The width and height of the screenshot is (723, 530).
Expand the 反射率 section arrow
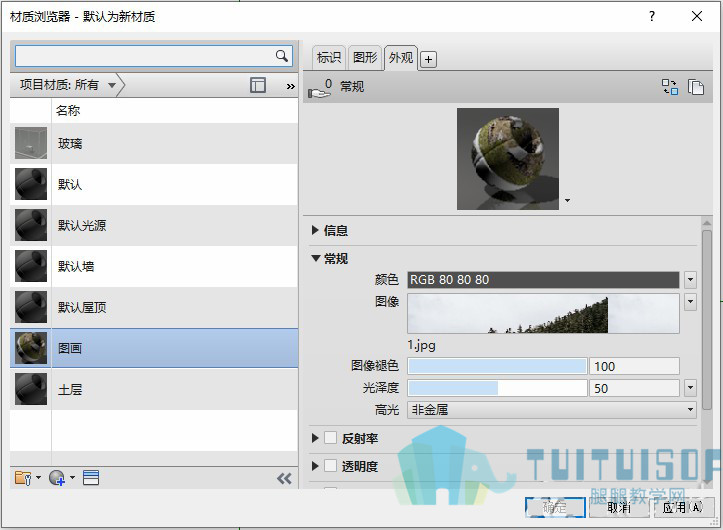point(315,438)
